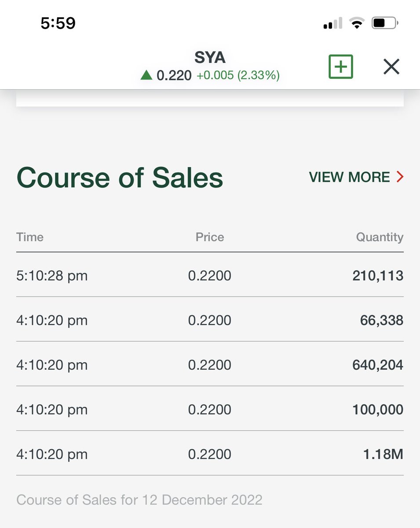Sort trades by the Price column

click(210, 237)
